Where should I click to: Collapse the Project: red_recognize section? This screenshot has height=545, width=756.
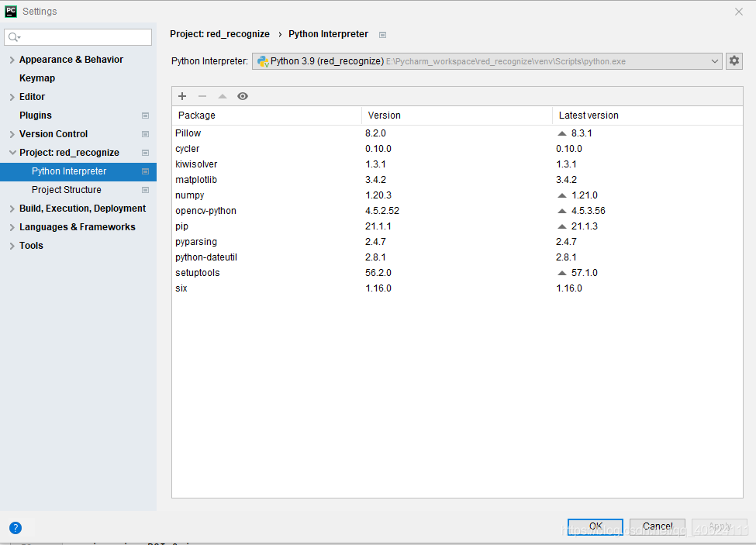click(x=12, y=153)
